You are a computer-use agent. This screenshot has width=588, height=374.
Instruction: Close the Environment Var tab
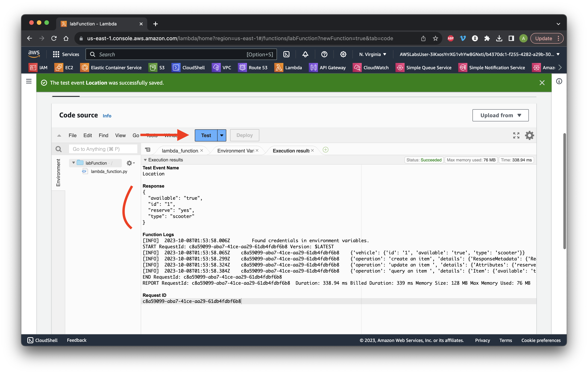point(257,150)
